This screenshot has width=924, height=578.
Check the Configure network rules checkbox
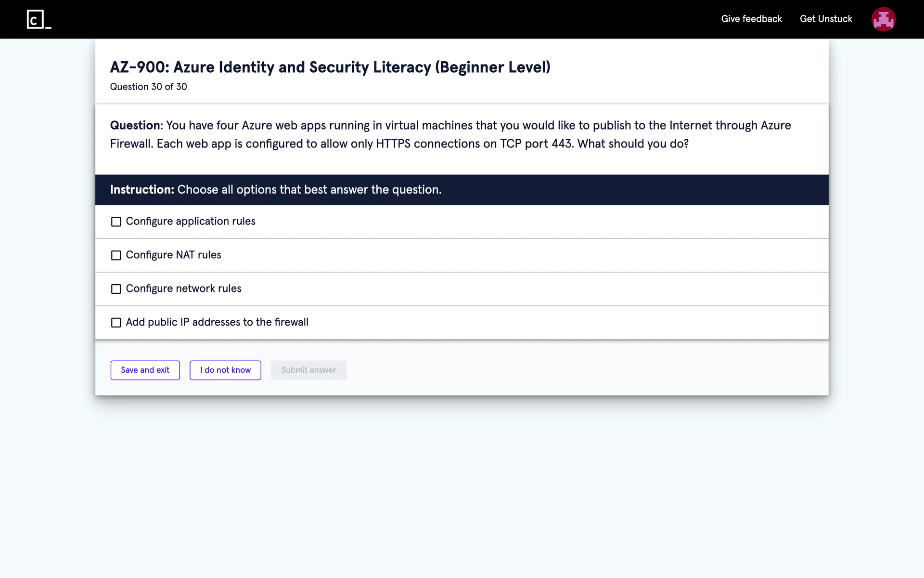click(x=116, y=289)
